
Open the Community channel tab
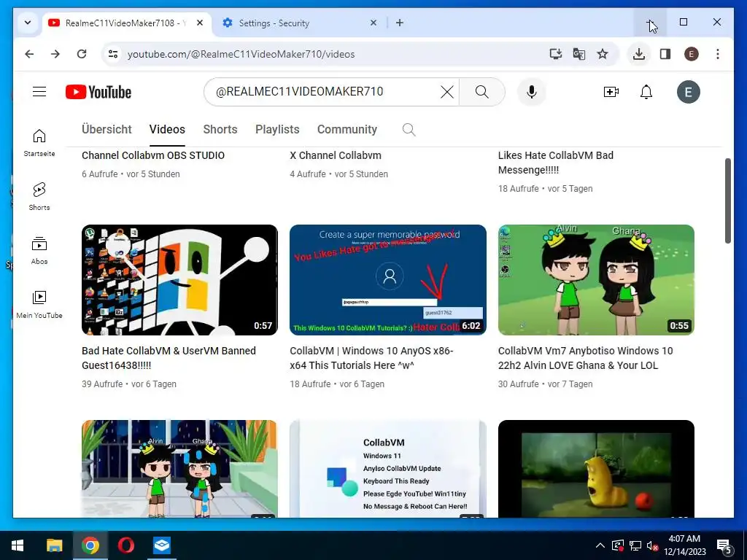pyautogui.click(x=347, y=130)
